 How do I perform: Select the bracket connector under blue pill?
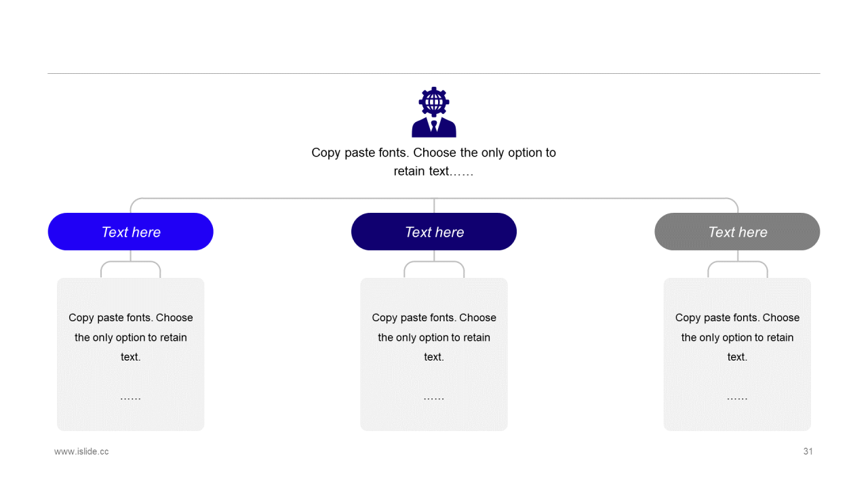point(131,264)
